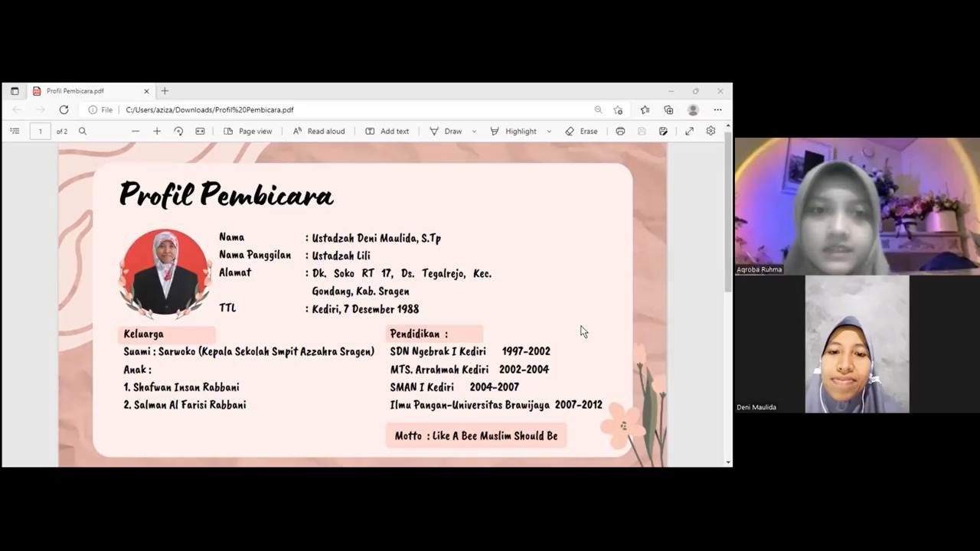Click the page number input field
This screenshot has height=551, width=980.
point(41,131)
